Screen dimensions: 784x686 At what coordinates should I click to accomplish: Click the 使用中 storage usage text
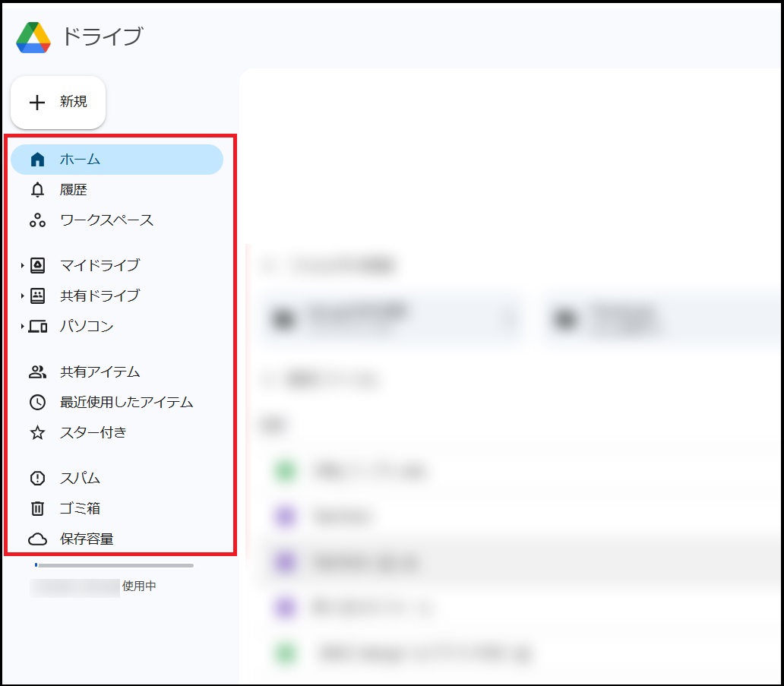click(139, 586)
